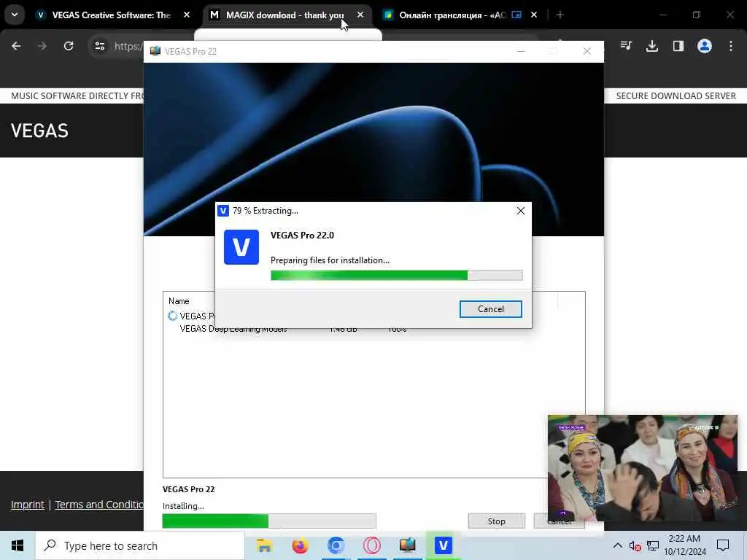Click the blue VEGAS Pro V logo in the dialog
This screenshot has height=560, width=747.
pos(241,247)
